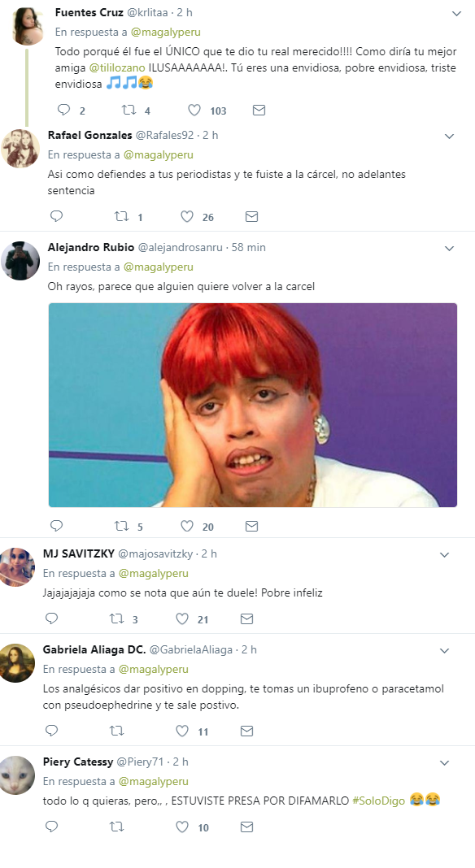Open the red wig image in Alejandro's tweet
This screenshot has height=868, width=475.
coord(253,405)
